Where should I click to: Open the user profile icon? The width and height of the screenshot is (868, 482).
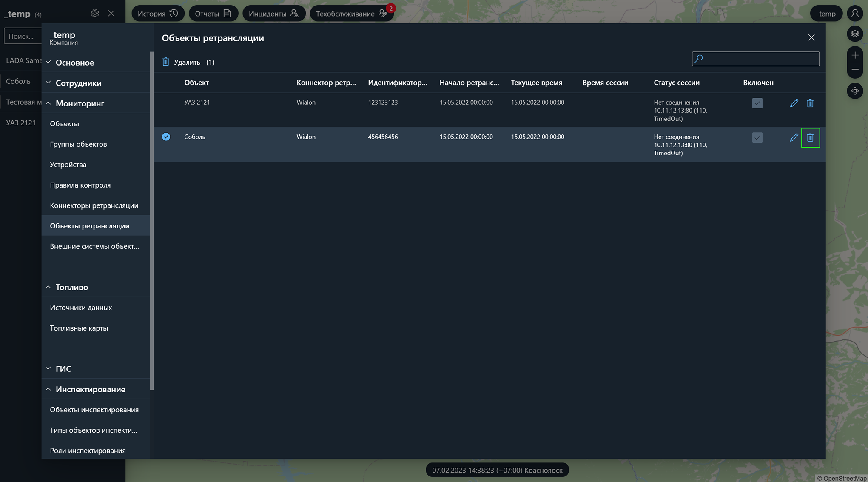click(x=855, y=14)
